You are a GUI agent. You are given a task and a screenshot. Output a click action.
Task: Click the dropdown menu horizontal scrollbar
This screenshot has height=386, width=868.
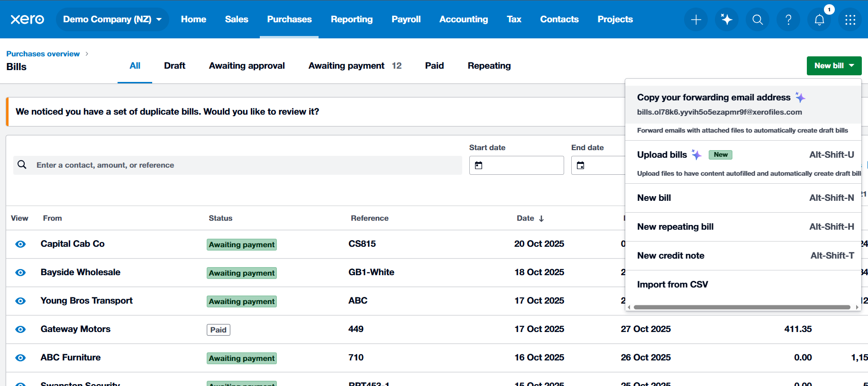[x=741, y=307]
